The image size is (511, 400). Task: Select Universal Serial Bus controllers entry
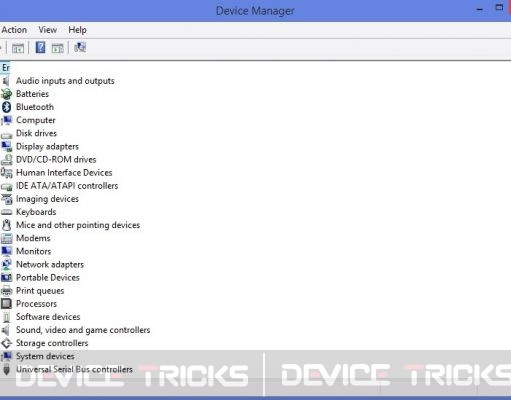74,369
